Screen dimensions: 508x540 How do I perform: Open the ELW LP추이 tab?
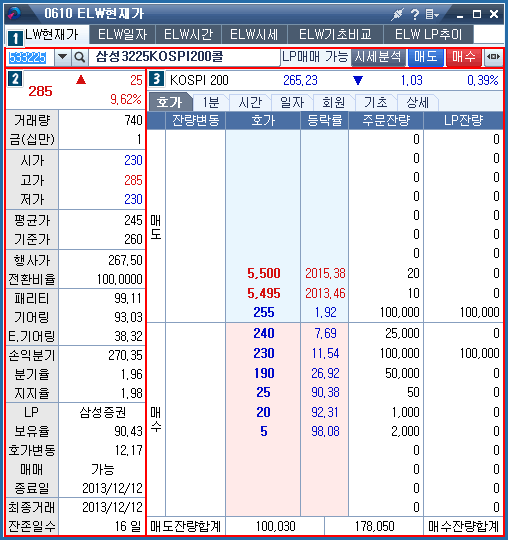[x=428, y=34]
